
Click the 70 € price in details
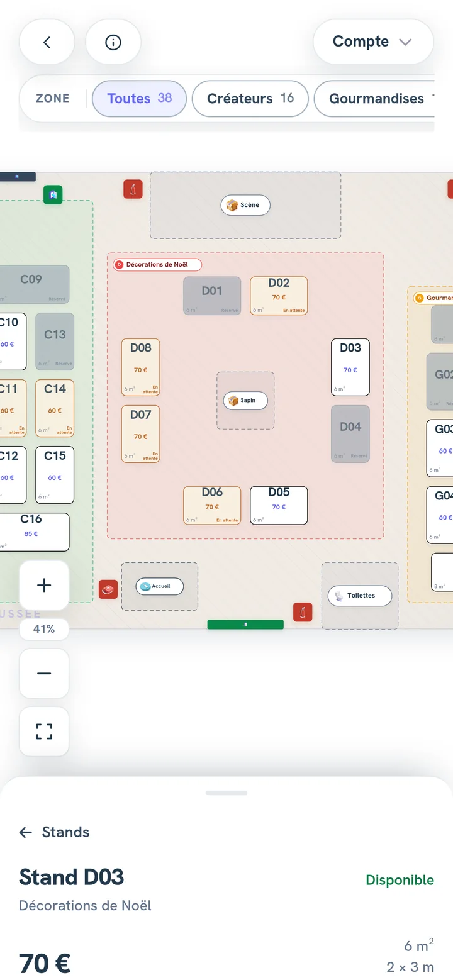(x=45, y=964)
